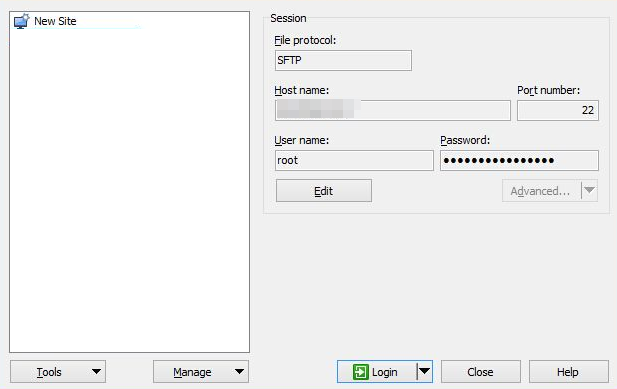Click the File protocol SFTP field
Screen dimensions: 617x389
click(x=343, y=60)
